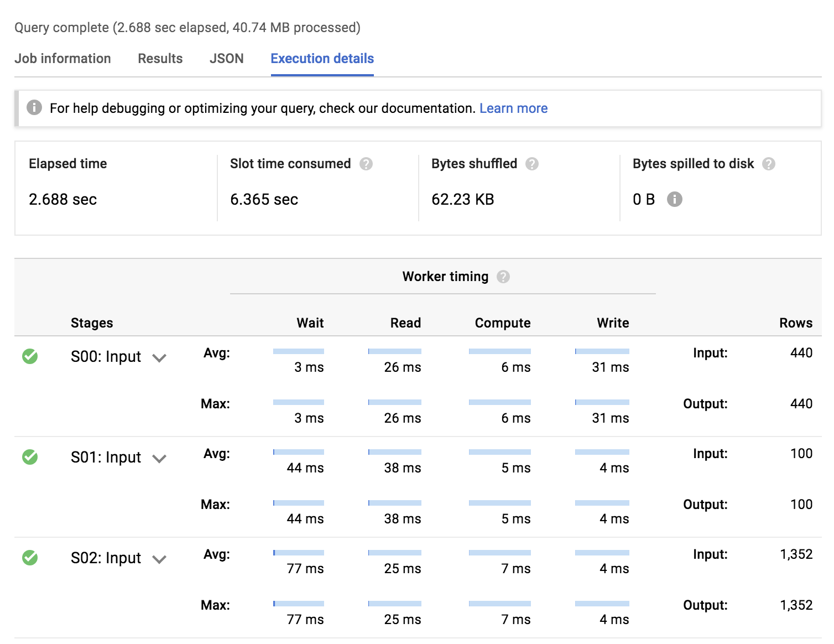This screenshot has height=644, width=834.
Task: Open help icon beside Bytes spilled to disk
Action: pyautogui.click(x=769, y=164)
